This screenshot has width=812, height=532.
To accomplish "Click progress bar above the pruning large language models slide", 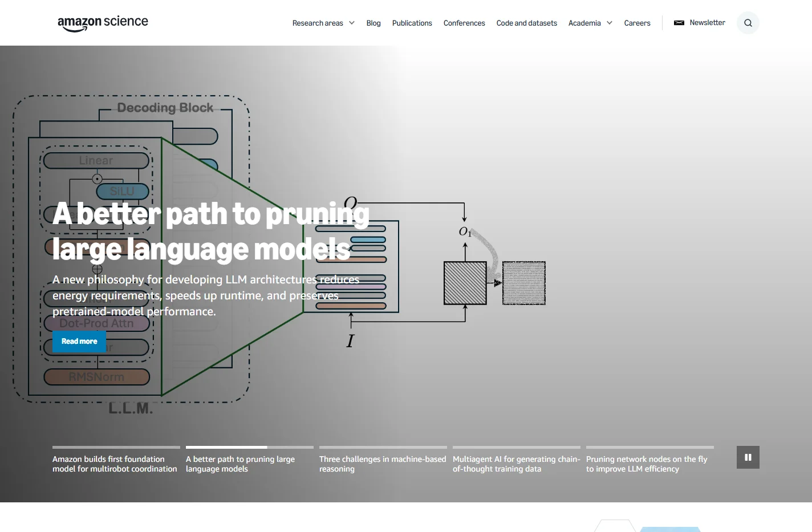I will pyautogui.click(x=250, y=447).
